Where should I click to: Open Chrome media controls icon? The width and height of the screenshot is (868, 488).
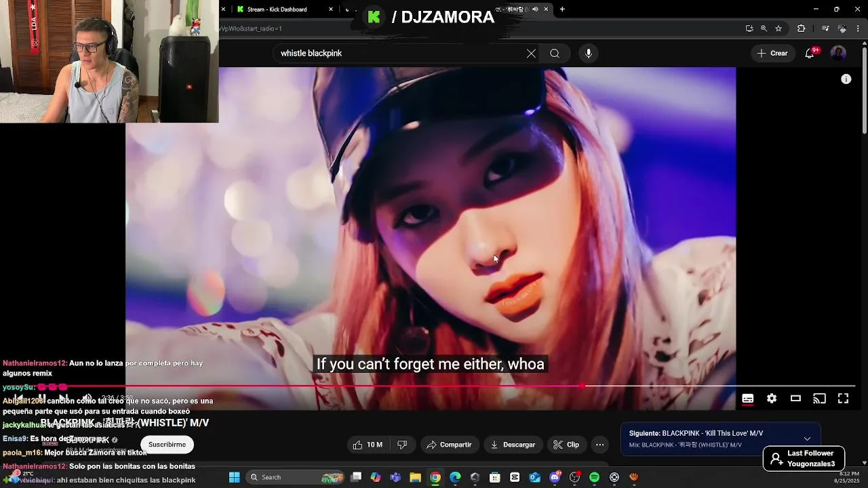pos(825,28)
